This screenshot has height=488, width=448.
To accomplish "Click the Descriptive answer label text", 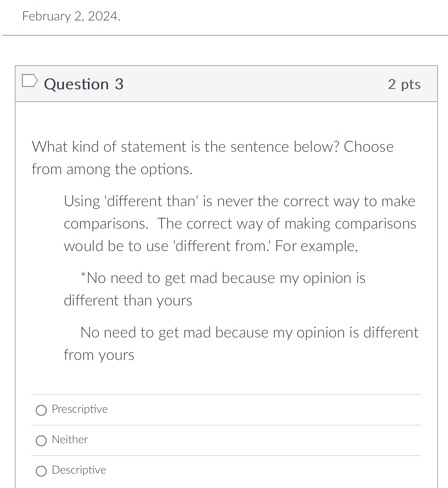I will (x=78, y=470).
